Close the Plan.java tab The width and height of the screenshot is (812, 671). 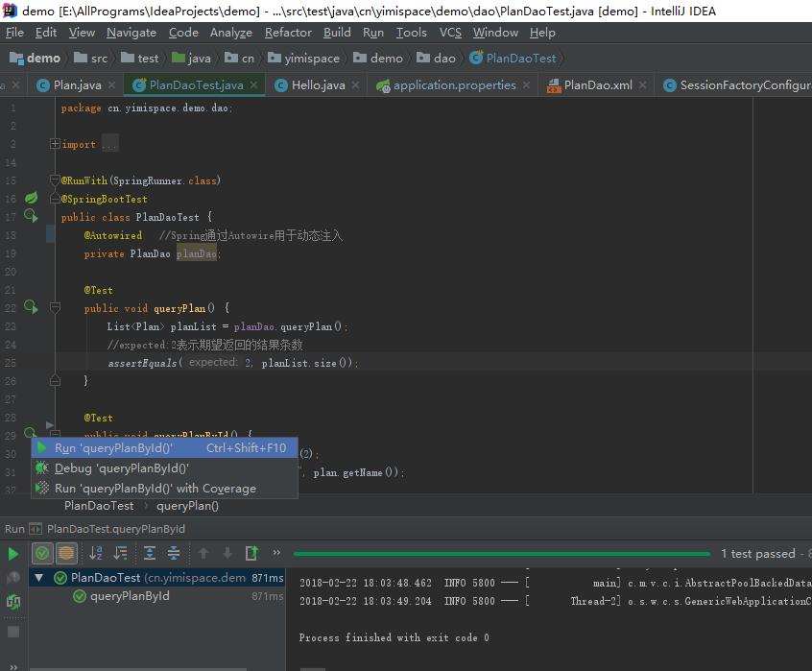(x=112, y=85)
